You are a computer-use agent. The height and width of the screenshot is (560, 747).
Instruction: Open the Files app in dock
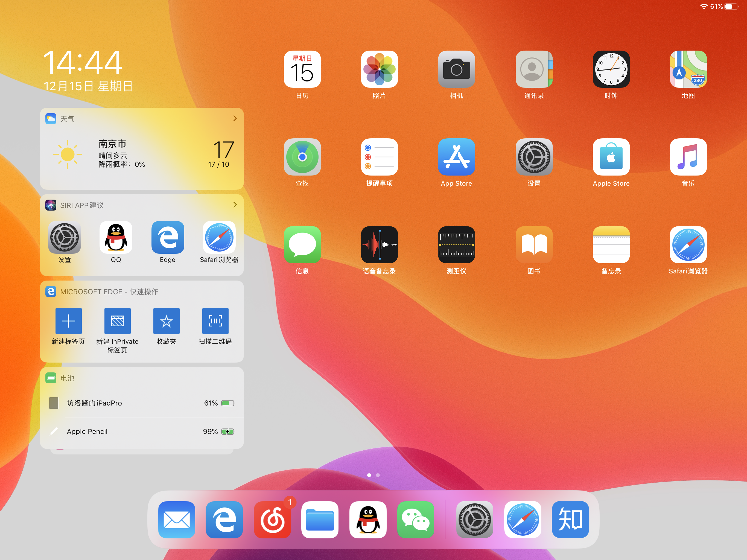coord(320,520)
